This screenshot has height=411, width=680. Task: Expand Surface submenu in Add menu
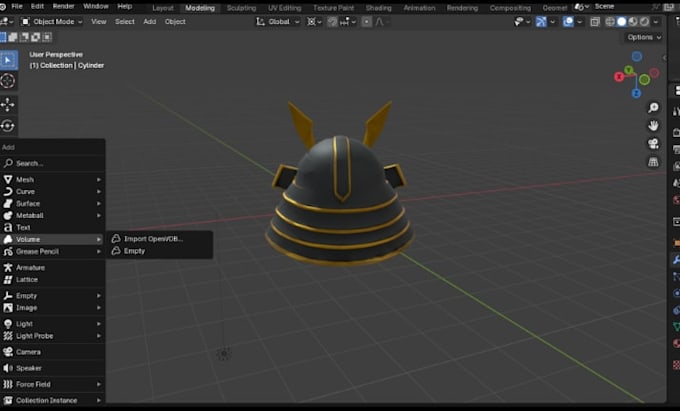pyautogui.click(x=52, y=203)
